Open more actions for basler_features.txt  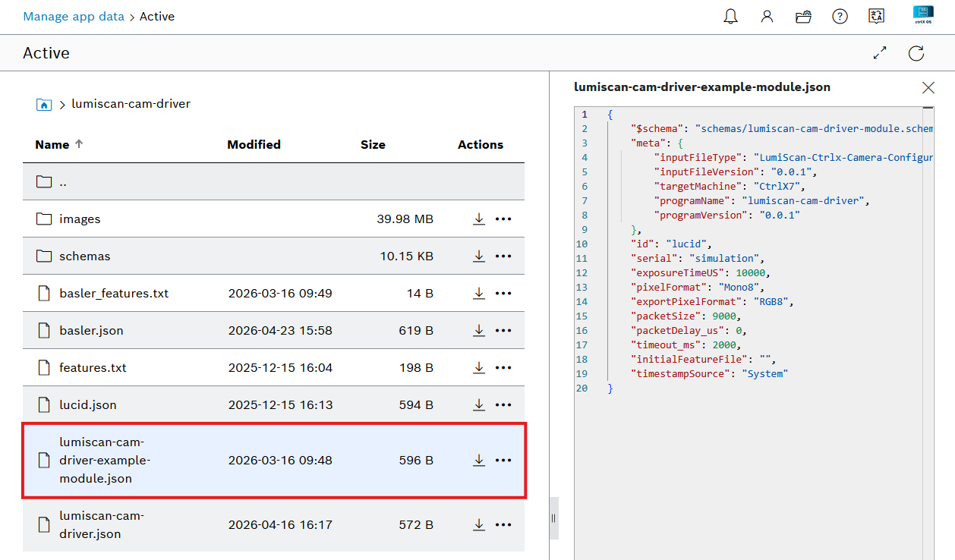click(503, 294)
